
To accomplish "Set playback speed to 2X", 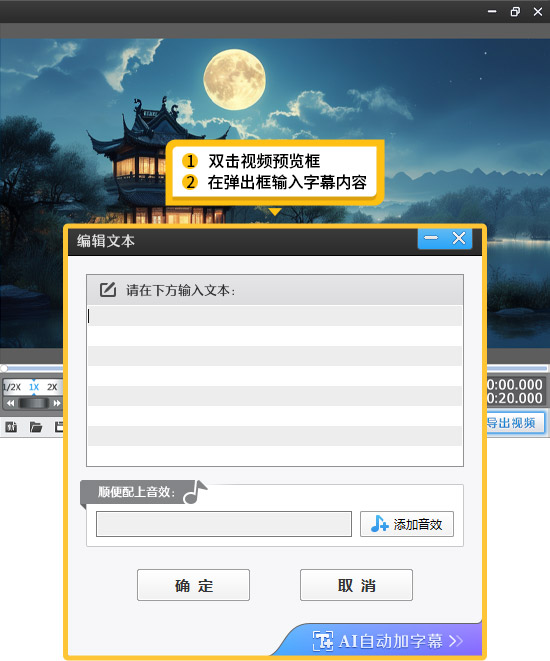I will pyautogui.click(x=52, y=387).
